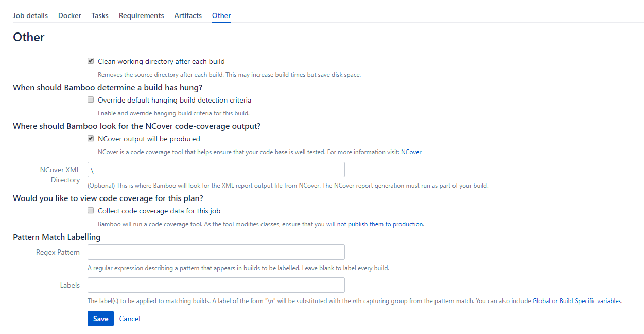Click the 'Regex Pattern' field label text
The width and height of the screenshot is (644, 334).
pyautogui.click(x=58, y=252)
